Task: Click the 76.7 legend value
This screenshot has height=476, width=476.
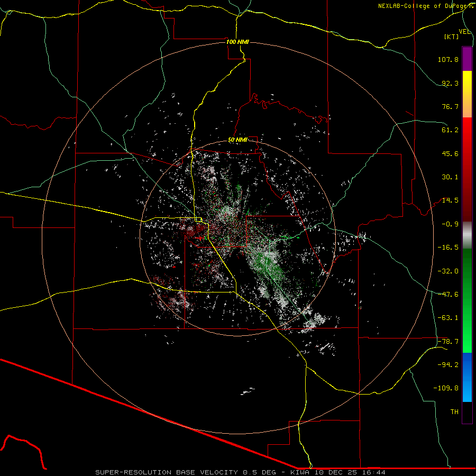Action: (x=450, y=106)
